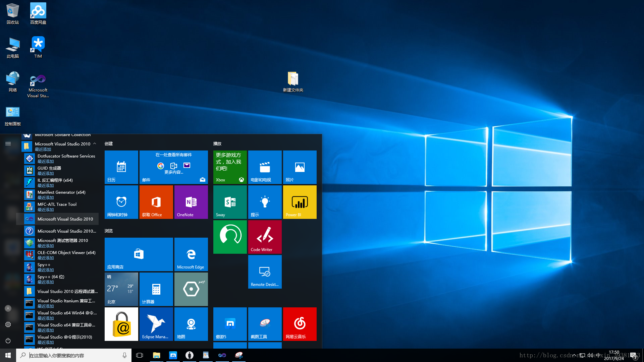This screenshot has width=644, height=362.
Task: Open the 邮件 mail tile
Action: pos(174,167)
